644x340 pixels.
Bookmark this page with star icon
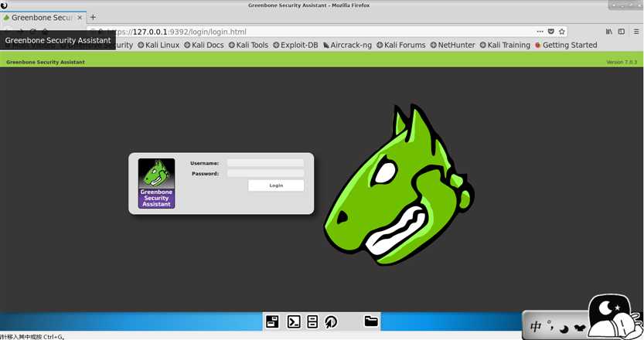(562, 32)
